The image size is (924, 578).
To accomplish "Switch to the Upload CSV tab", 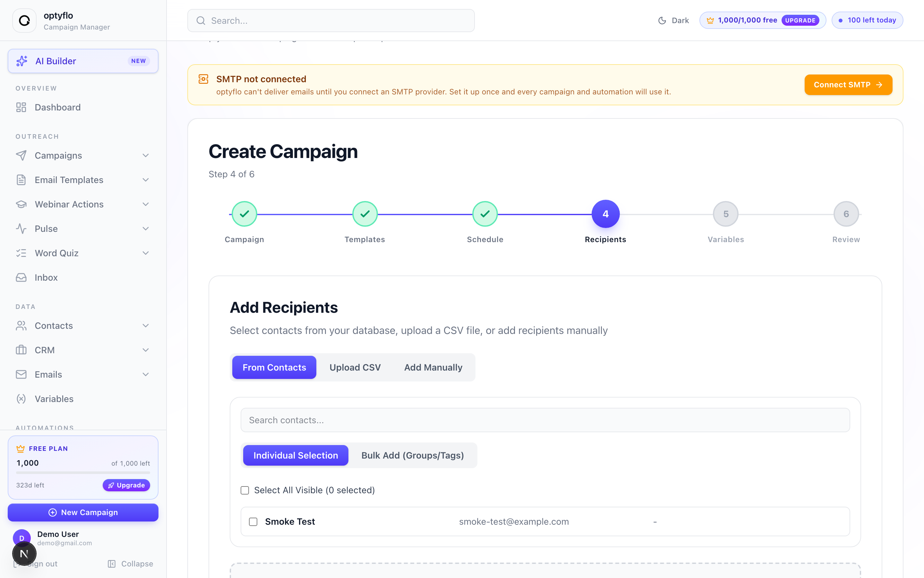I will pyautogui.click(x=355, y=367).
